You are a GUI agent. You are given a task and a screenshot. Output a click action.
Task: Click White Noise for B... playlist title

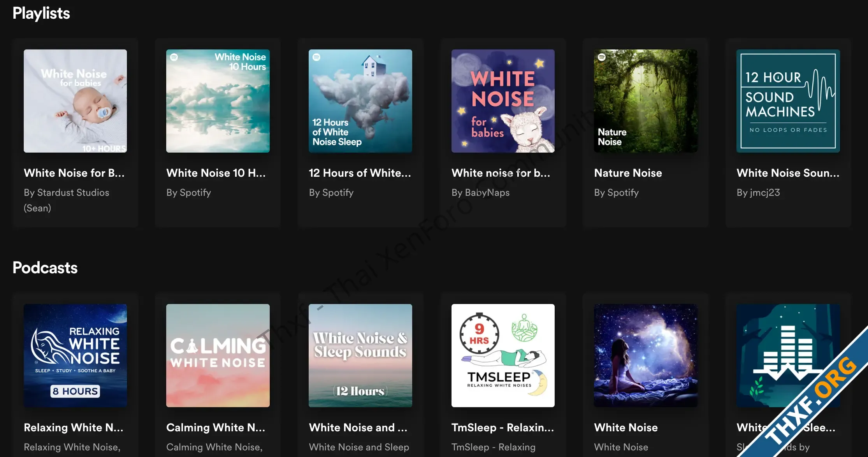pos(74,173)
